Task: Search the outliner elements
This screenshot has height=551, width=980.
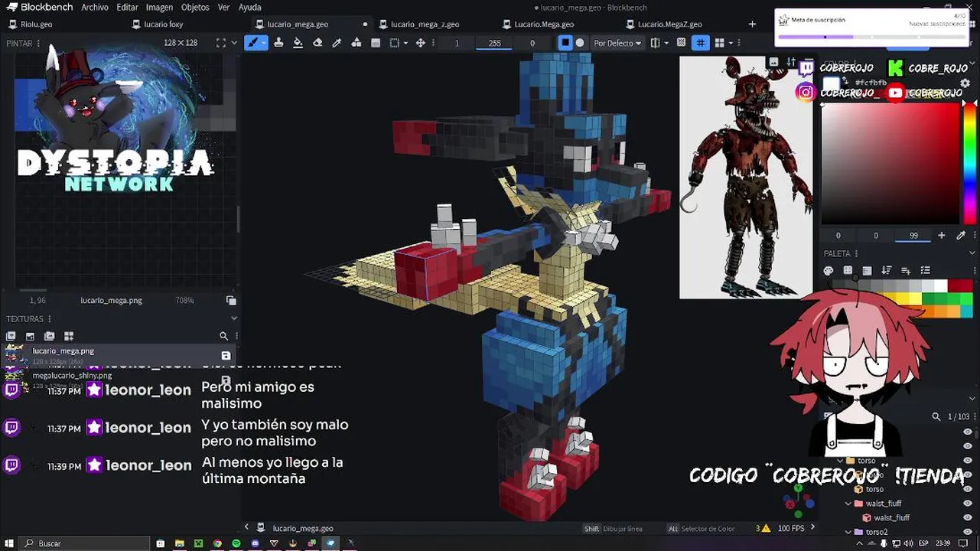Action: (936, 416)
